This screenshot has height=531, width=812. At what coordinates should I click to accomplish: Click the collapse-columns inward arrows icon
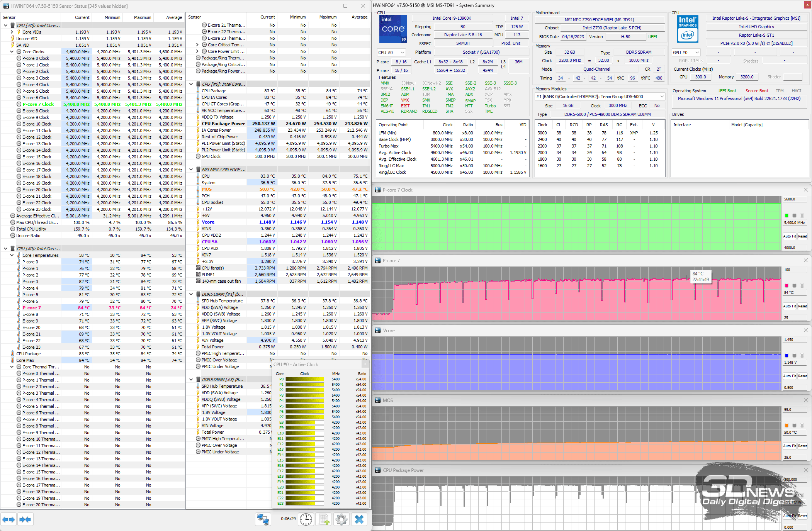pos(25,519)
